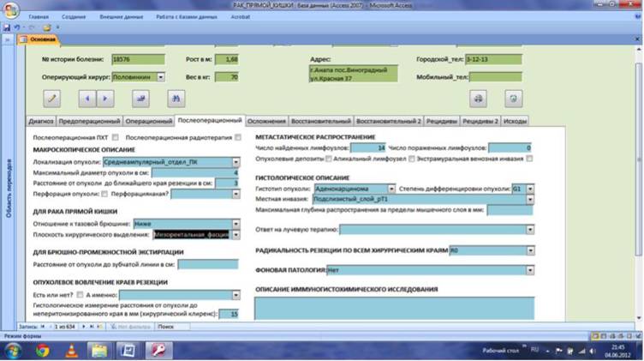
Task: Open VLC media player from the taskbar
Action: 71,351
